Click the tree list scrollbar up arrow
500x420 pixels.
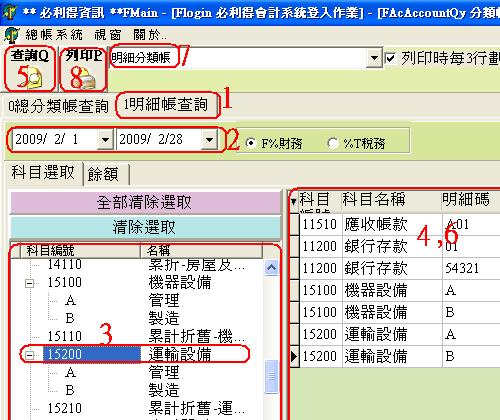click(x=271, y=267)
